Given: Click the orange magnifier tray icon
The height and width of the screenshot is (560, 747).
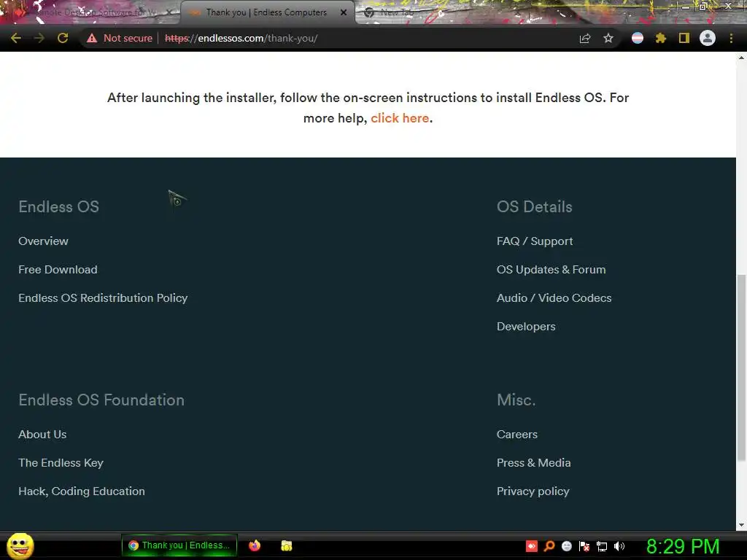Looking at the screenshot, I should 549,546.
